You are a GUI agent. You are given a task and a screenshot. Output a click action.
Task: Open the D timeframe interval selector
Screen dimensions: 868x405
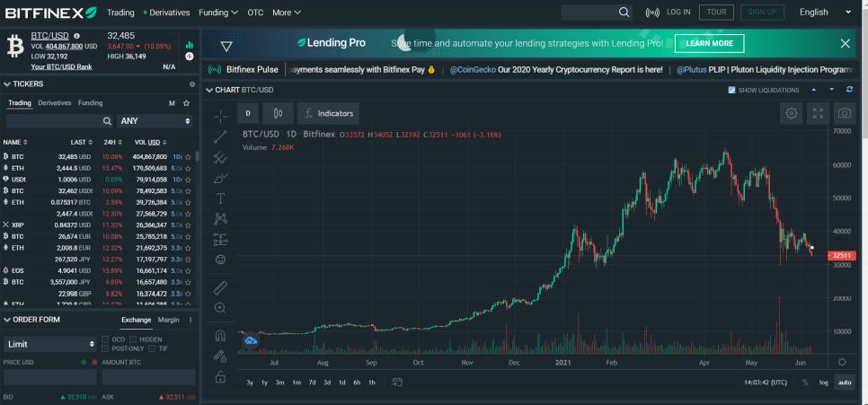coord(248,113)
